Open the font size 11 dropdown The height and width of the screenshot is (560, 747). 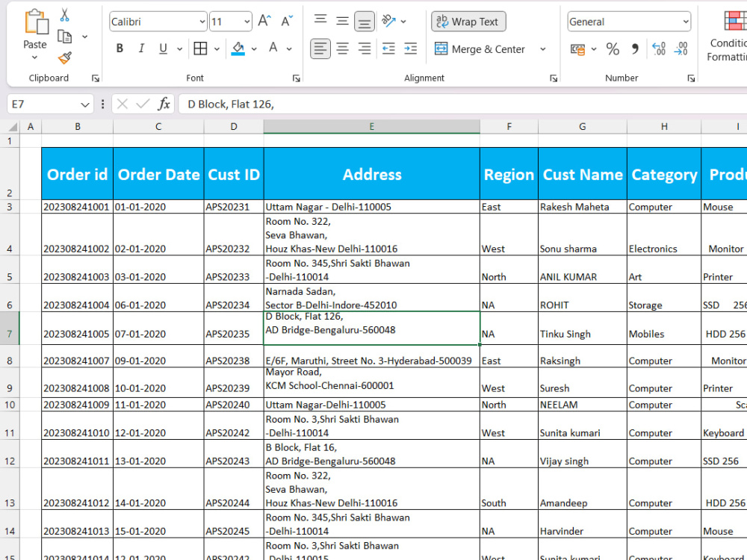247,22
